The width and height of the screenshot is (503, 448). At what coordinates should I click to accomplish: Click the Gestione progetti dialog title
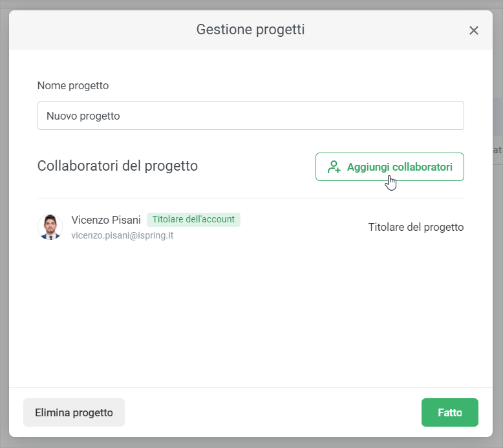250,30
